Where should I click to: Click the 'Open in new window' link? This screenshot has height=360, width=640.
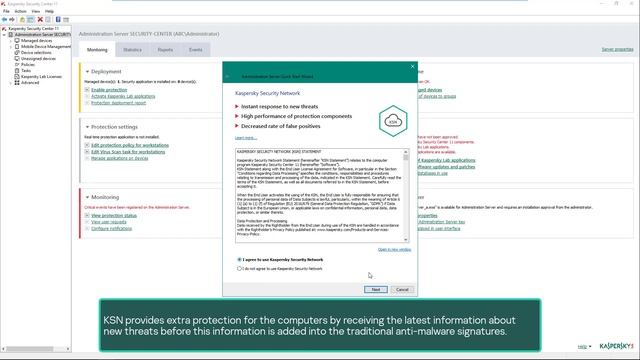[394, 249]
